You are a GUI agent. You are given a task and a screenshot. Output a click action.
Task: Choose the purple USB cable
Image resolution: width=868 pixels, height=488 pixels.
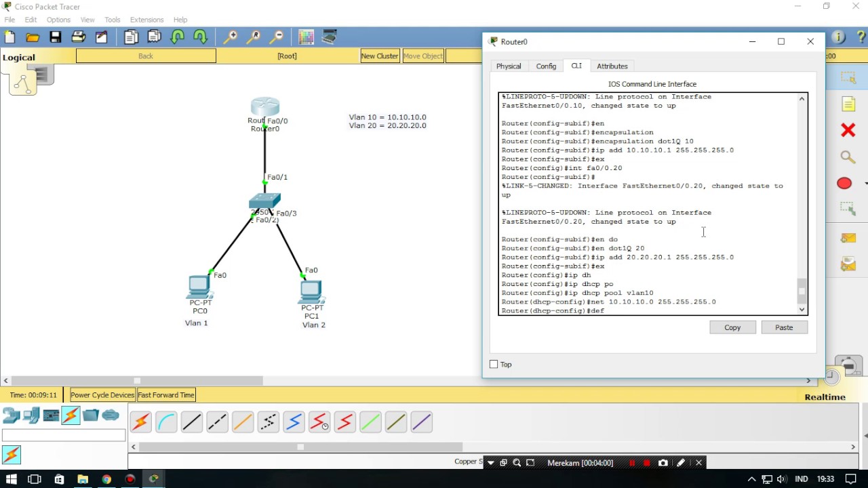[x=421, y=422]
